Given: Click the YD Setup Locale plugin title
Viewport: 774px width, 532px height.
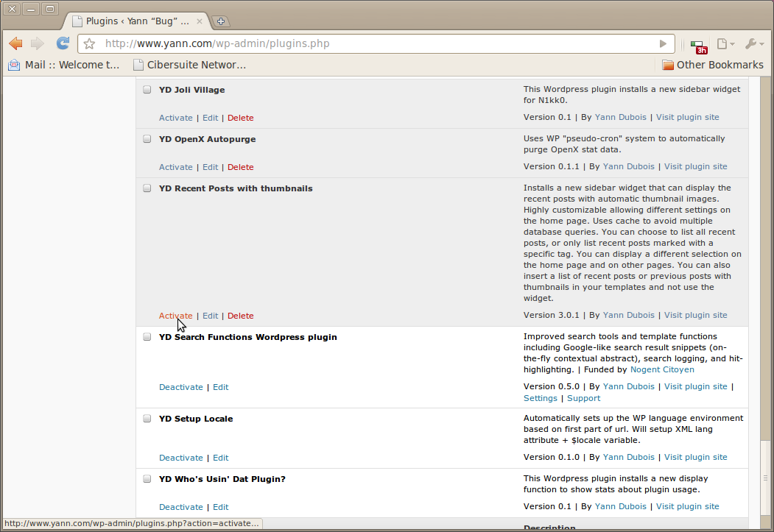Looking at the screenshot, I should (x=196, y=419).
